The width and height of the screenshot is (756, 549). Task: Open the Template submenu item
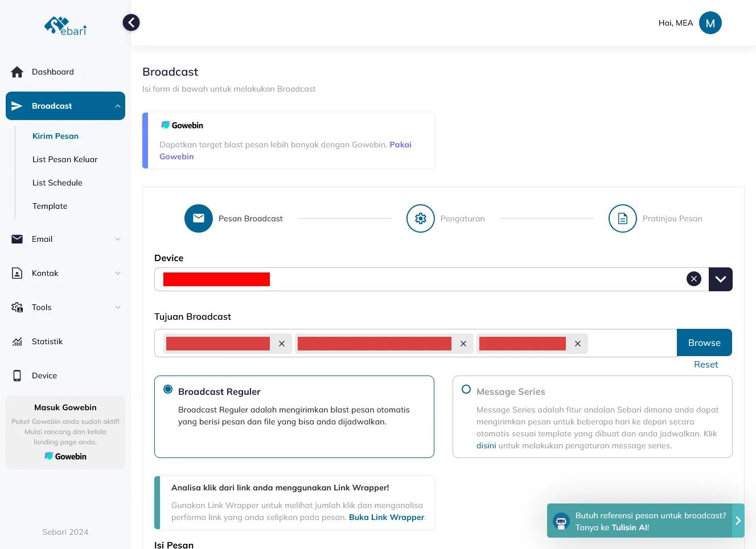[x=50, y=206]
